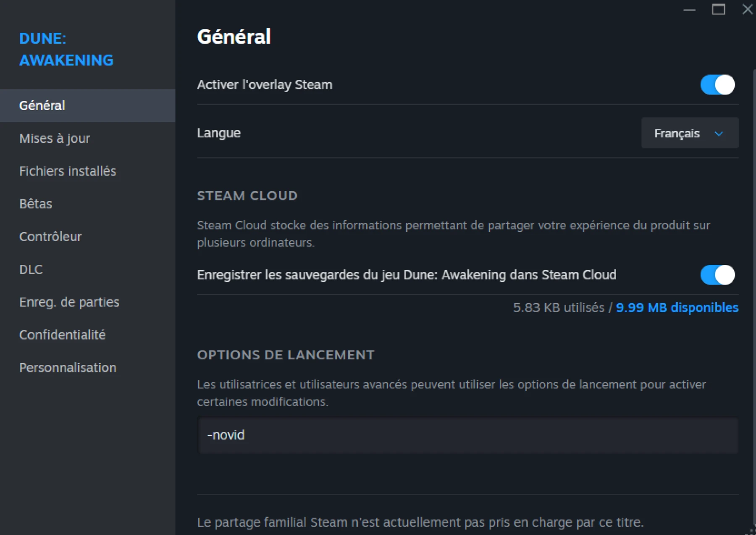Click the 9.99 MB disponibles link
756x535 pixels.
coord(677,308)
